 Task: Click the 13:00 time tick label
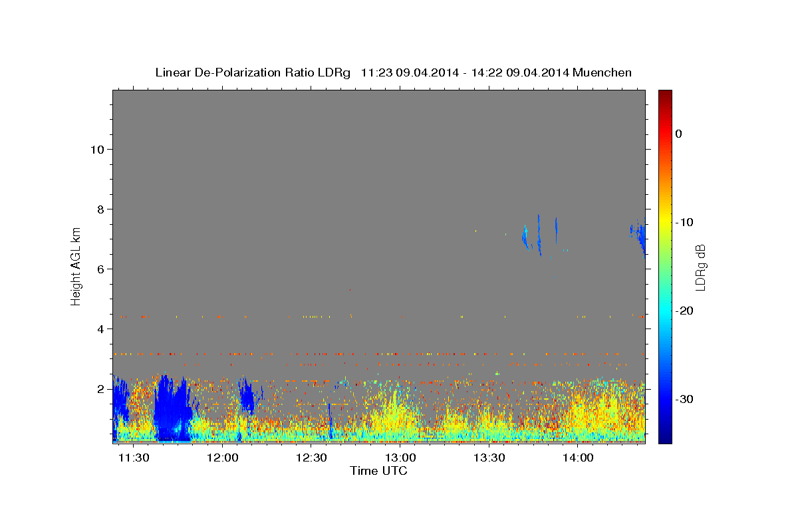coord(401,458)
